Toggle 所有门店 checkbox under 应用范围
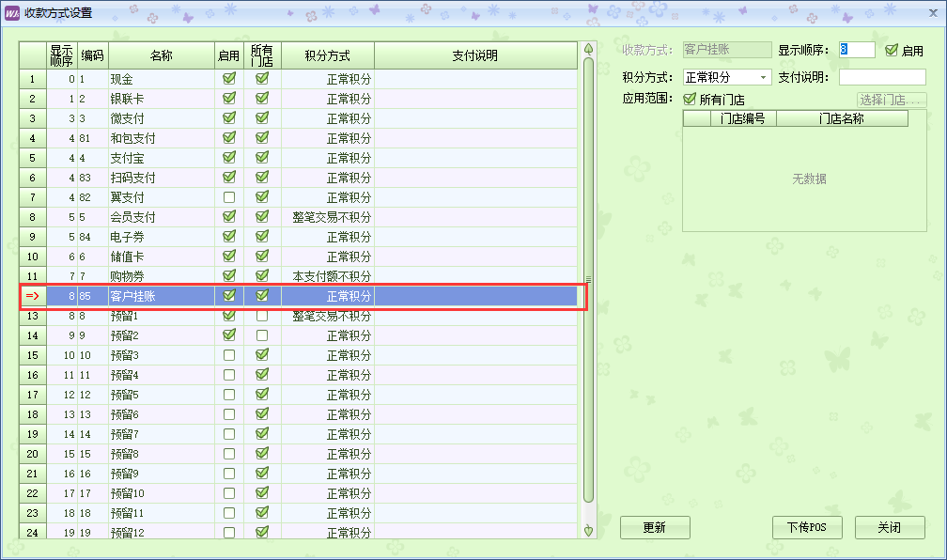This screenshot has height=560, width=947. point(690,99)
